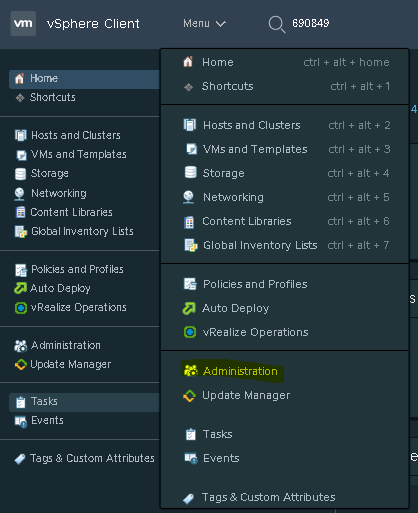Click sidebar VMs and Templates icon

pos(21,155)
